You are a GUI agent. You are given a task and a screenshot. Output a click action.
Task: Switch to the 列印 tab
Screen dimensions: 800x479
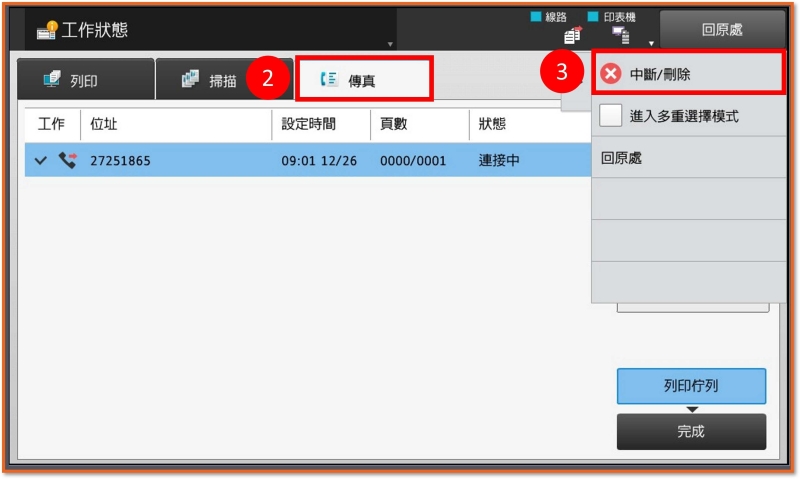[86, 79]
